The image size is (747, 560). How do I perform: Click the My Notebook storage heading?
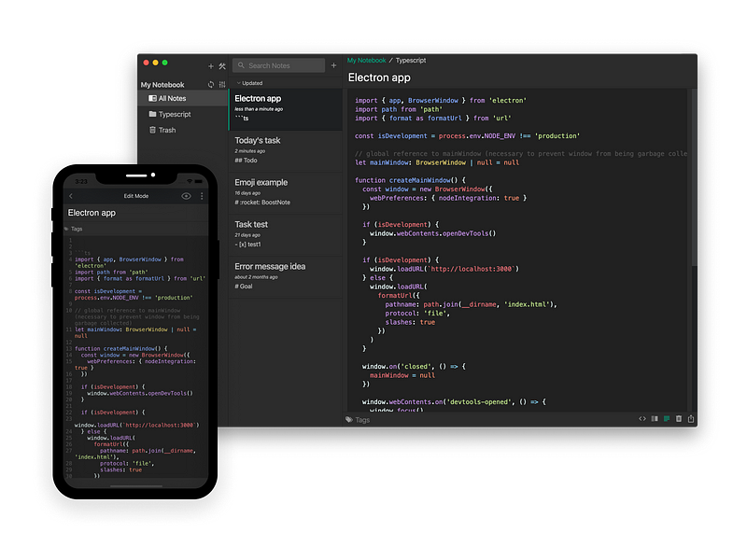tap(162, 85)
